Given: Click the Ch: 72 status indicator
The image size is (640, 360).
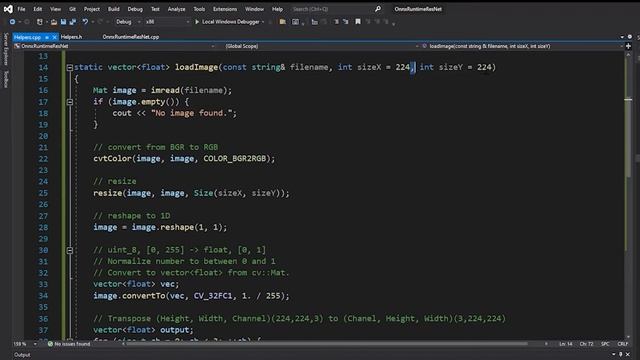Looking at the screenshot, I should [586, 344].
